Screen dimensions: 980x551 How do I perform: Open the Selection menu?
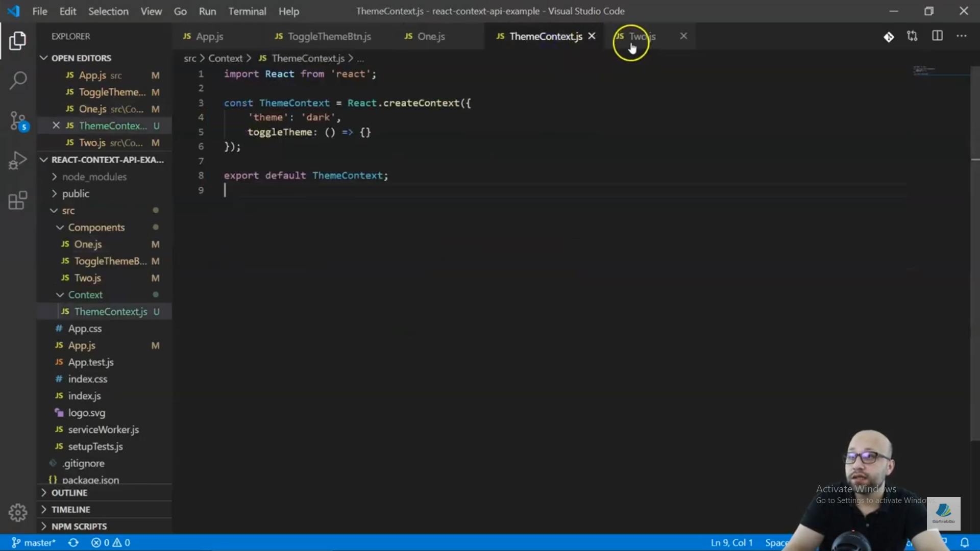coord(108,11)
